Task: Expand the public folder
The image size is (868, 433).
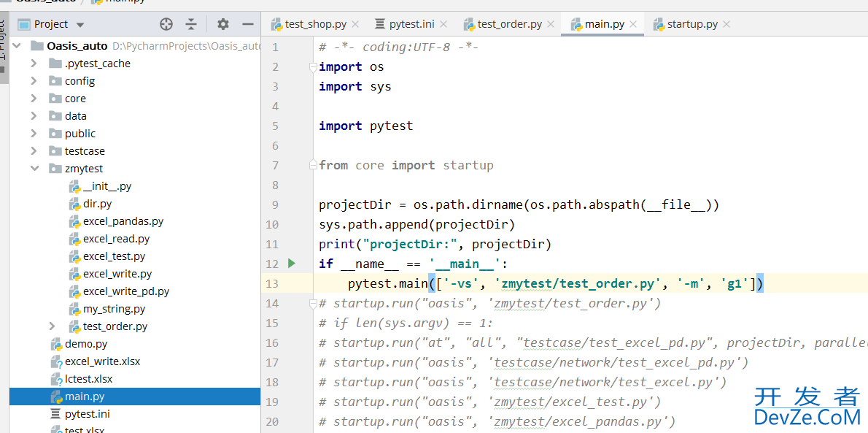Action: tap(34, 134)
